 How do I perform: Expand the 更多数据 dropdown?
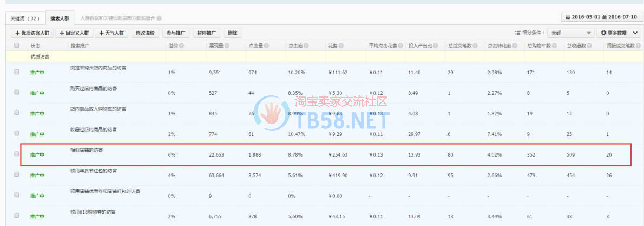pos(619,33)
